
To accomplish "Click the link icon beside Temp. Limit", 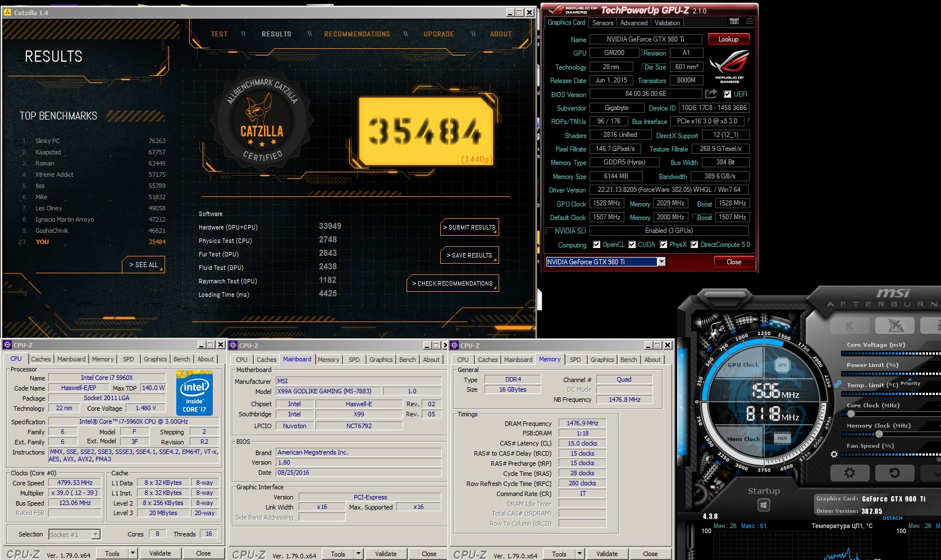I will coord(837,384).
